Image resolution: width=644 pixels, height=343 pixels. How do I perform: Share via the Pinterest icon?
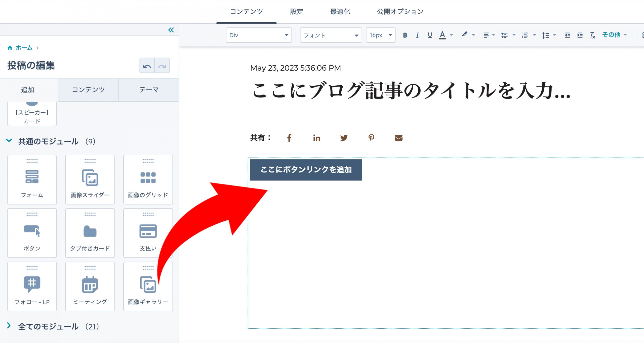click(x=371, y=138)
